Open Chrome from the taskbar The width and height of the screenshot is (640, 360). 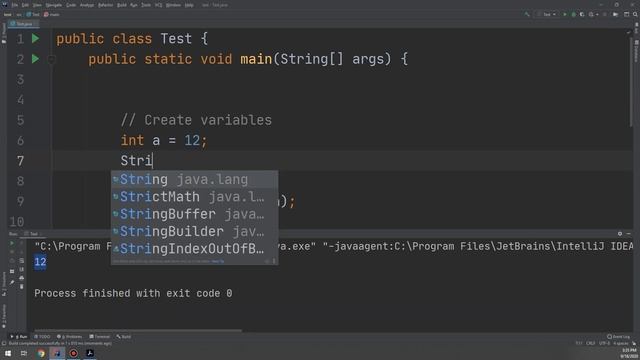[x=40, y=353]
